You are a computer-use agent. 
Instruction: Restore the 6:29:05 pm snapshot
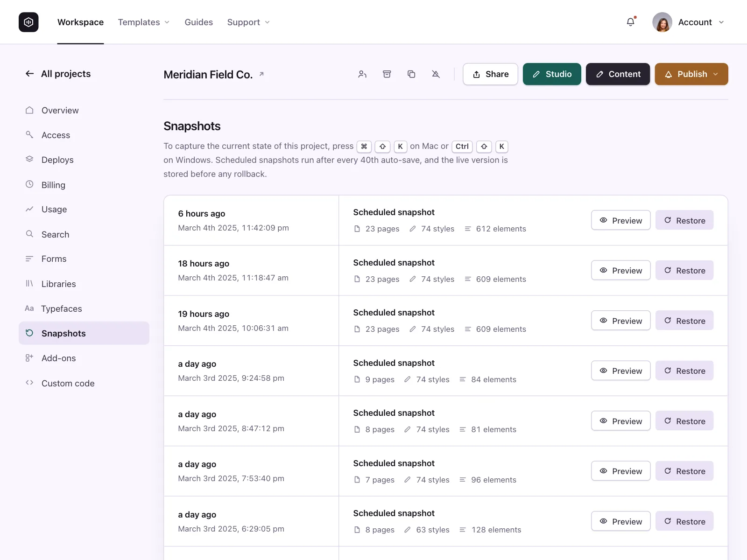click(684, 521)
